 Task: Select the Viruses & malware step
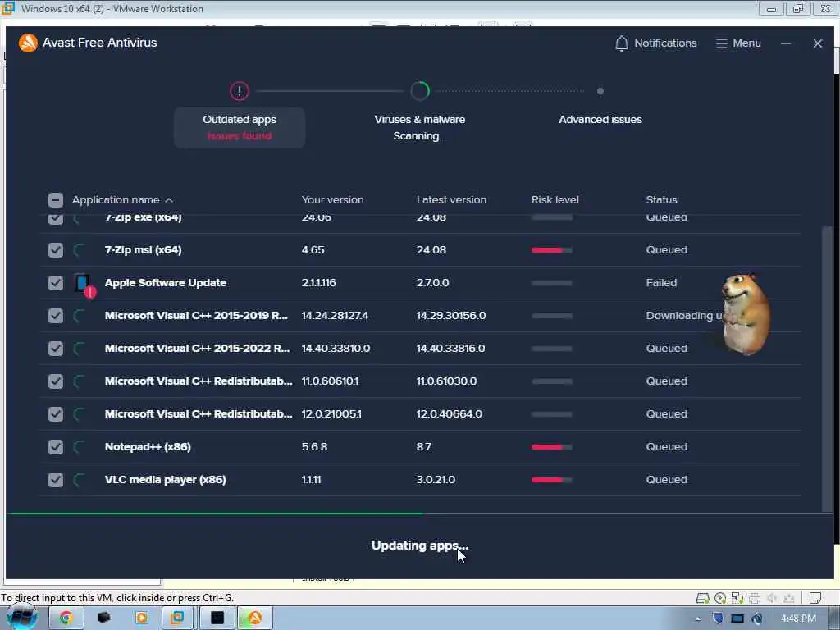tap(419, 127)
